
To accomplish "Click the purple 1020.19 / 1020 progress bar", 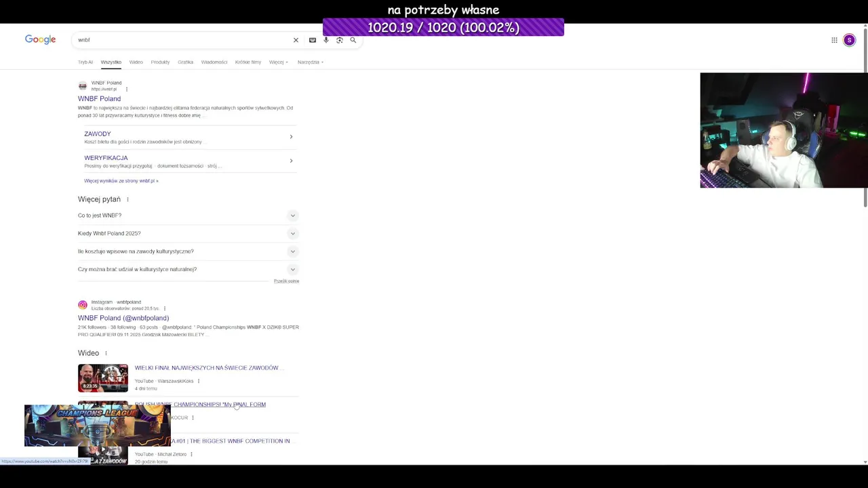I will coord(443,27).
